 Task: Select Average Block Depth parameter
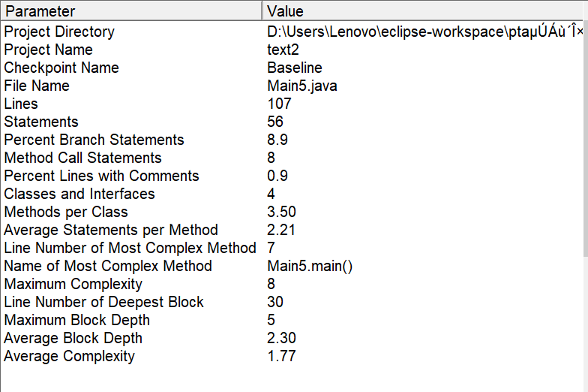(73, 338)
